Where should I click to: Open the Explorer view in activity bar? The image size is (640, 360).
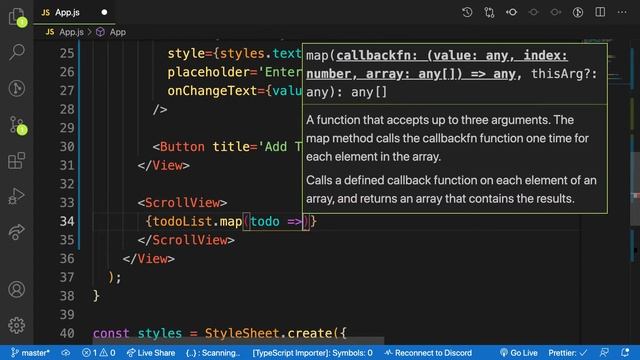17,16
